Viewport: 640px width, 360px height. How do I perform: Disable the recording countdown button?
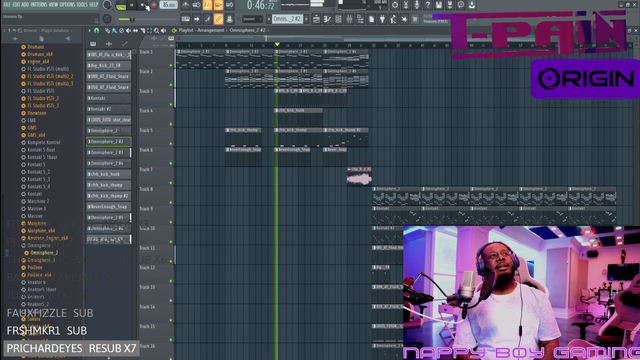click(x=207, y=5)
